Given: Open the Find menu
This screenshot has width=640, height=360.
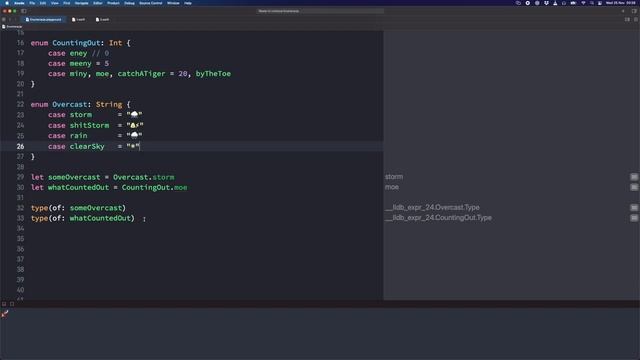Looking at the screenshot, I should click(67, 3).
